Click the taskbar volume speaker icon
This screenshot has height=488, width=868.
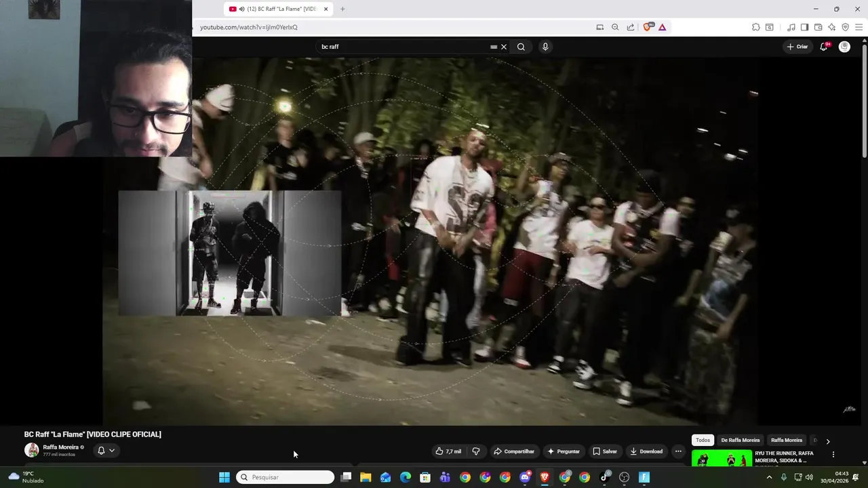809,477
